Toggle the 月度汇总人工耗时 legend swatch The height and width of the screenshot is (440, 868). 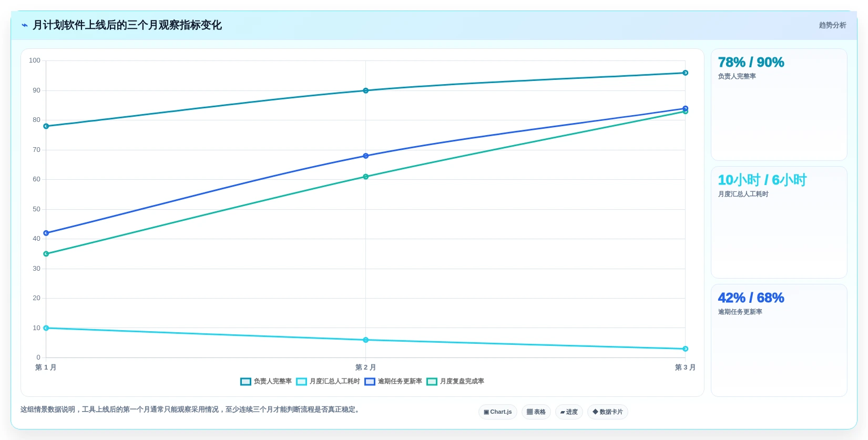[x=301, y=382]
